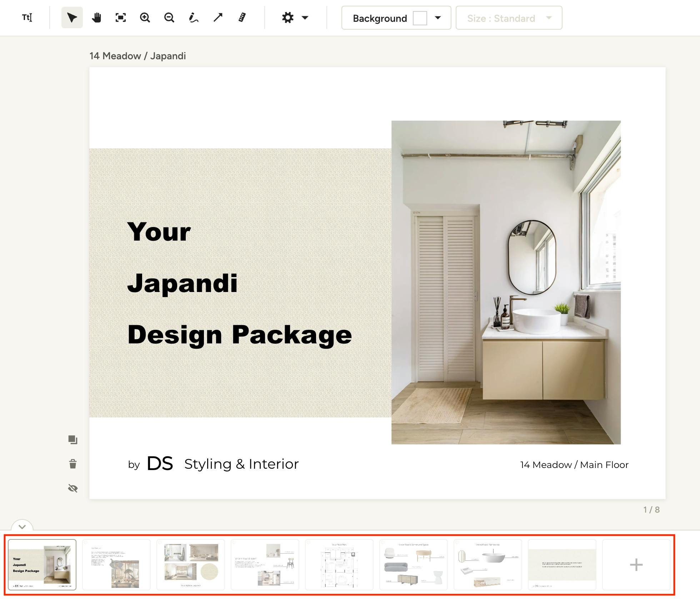The height and width of the screenshot is (599, 700).
Task: Click the Background color swatch
Action: (420, 18)
